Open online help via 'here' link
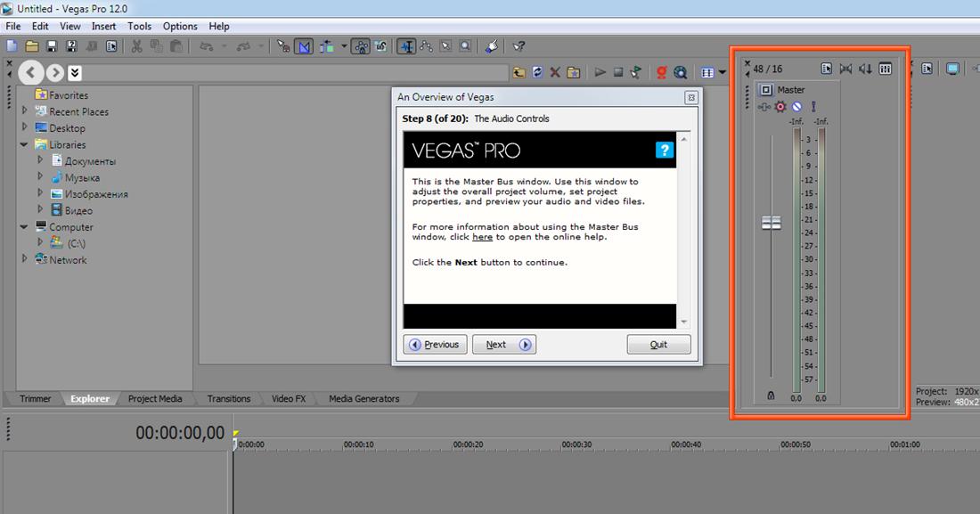 (x=482, y=237)
